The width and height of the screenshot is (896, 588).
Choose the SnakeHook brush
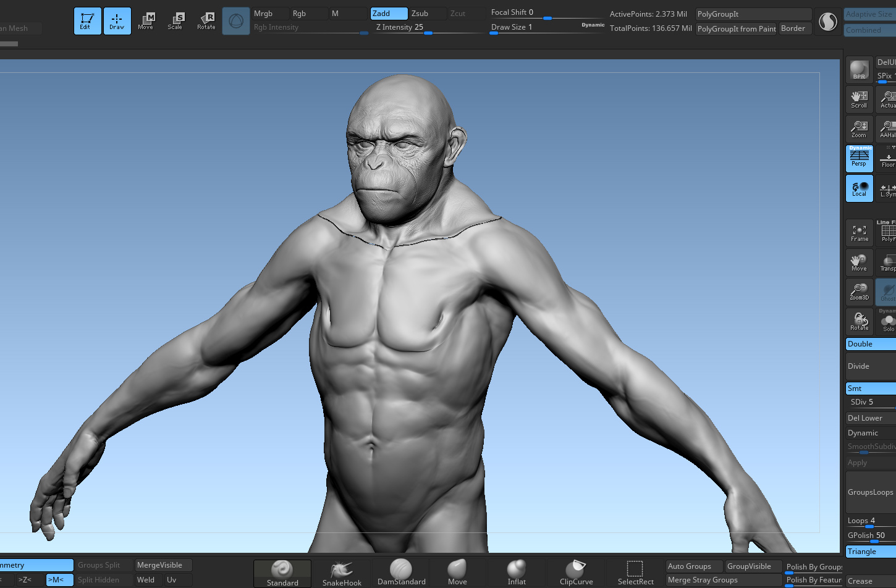pos(342,573)
